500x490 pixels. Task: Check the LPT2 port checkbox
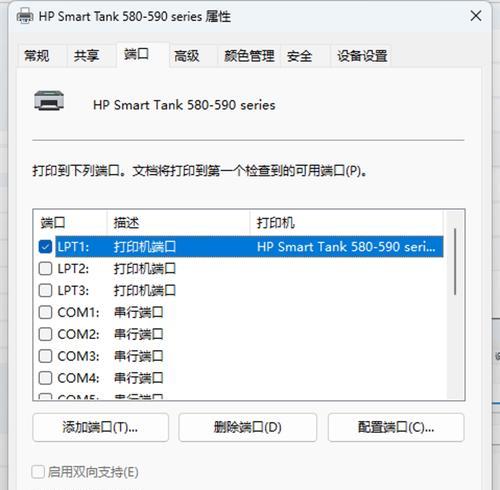point(45,268)
